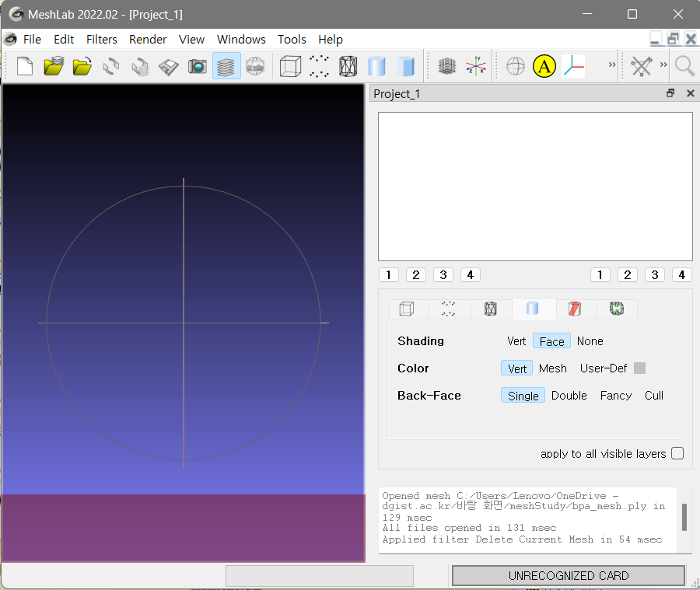Open the search magnifier tool

click(x=684, y=67)
